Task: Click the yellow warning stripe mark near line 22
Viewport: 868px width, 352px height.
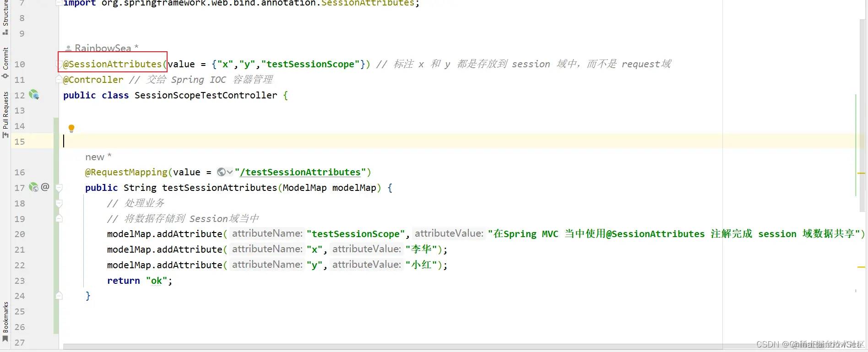Action: pyautogui.click(x=861, y=267)
